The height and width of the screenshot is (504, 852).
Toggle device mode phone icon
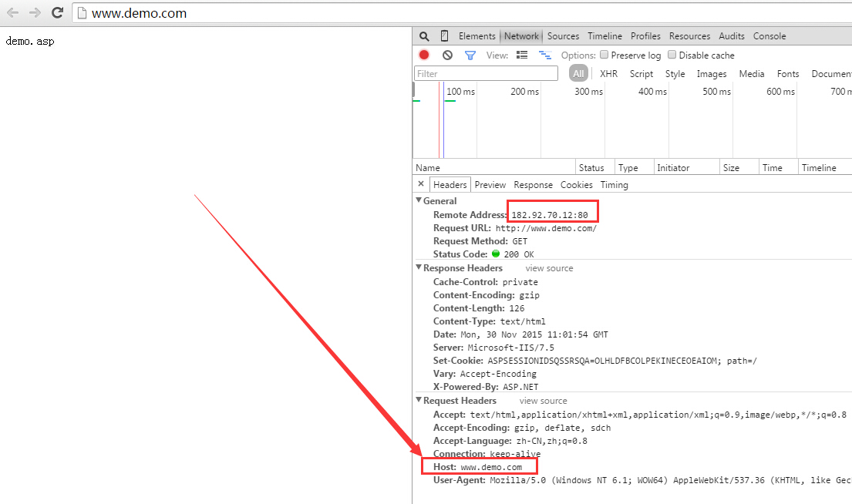[444, 36]
